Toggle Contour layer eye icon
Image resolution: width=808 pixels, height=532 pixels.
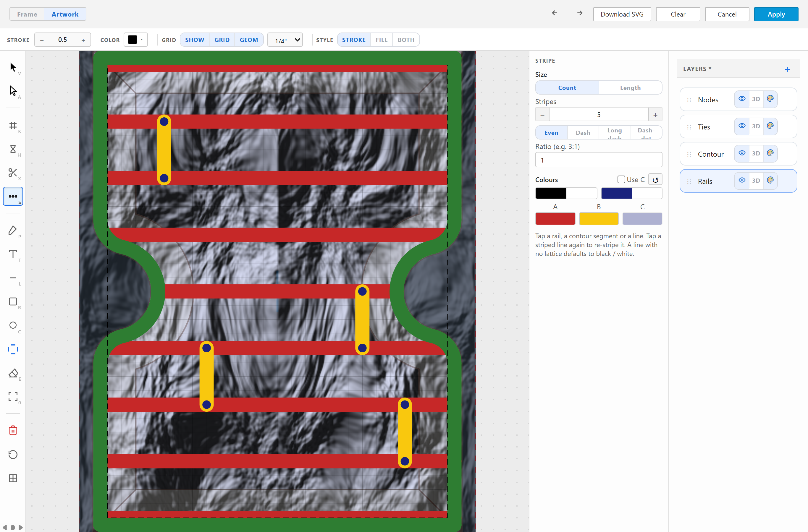(742, 153)
